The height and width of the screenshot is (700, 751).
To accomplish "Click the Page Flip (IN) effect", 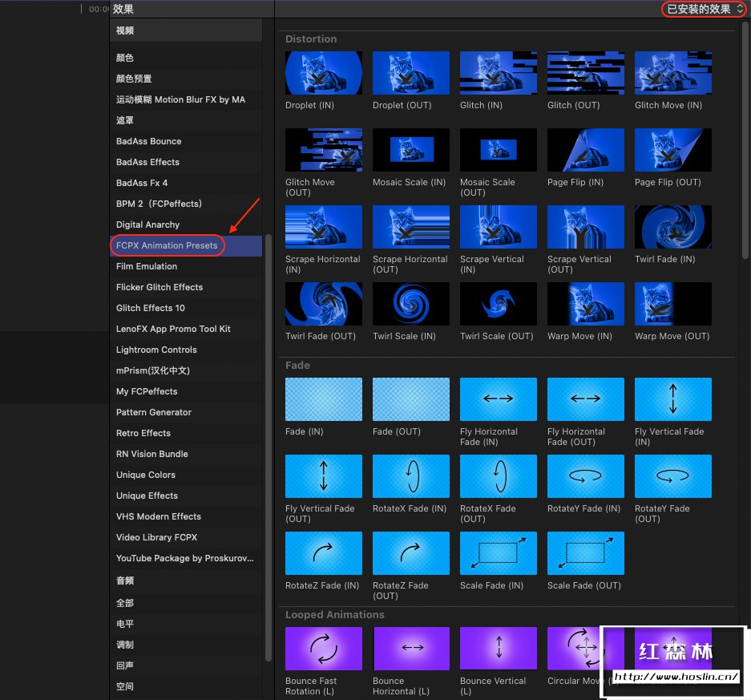I will 585,149.
